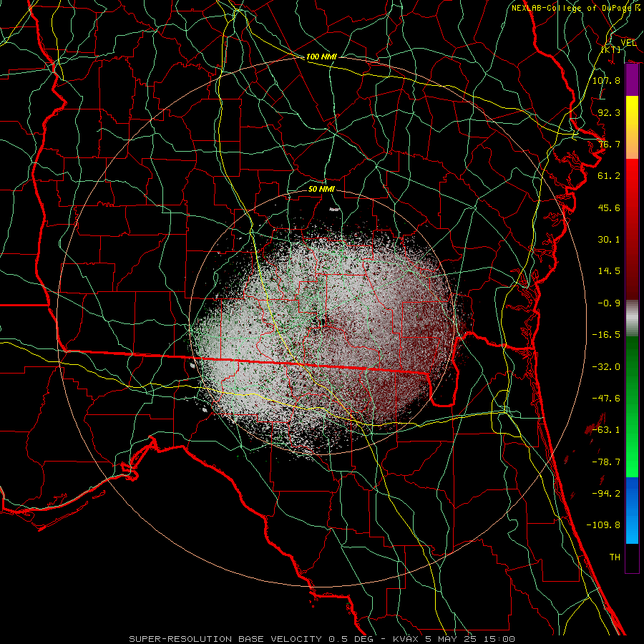Image resolution: width=644 pixels, height=644 pixels.
Task: Click the 100 NMI range ring label
Action: (x=321, y=57)
